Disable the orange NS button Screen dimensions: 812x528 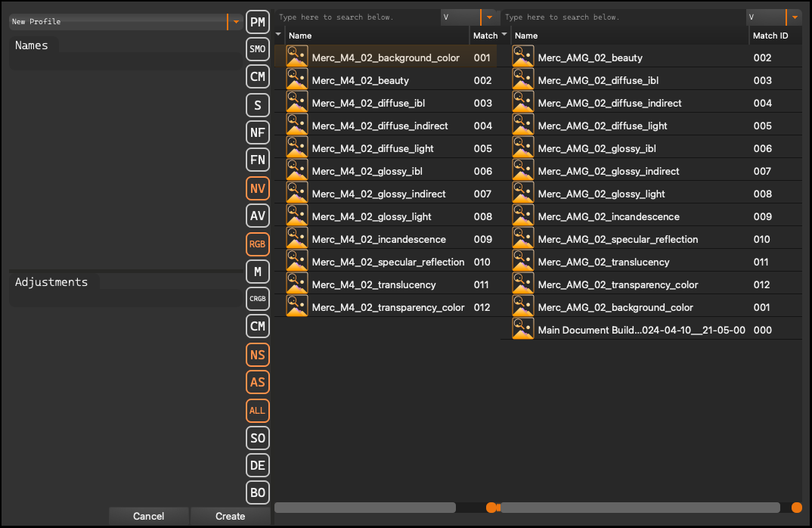pyautogui.click(x=257, y=355)
